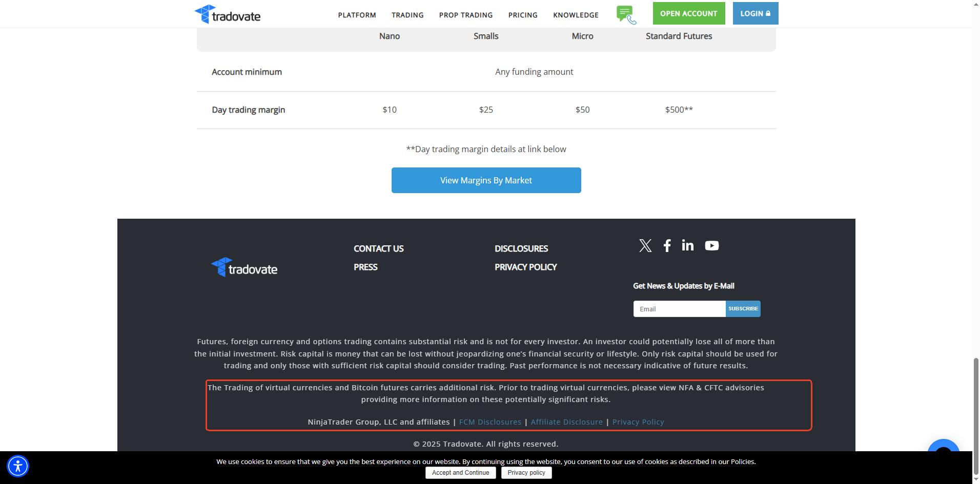980x484 pixels.
Task: Click the Tradovate logo in the footer
Action: coord(244,267)
